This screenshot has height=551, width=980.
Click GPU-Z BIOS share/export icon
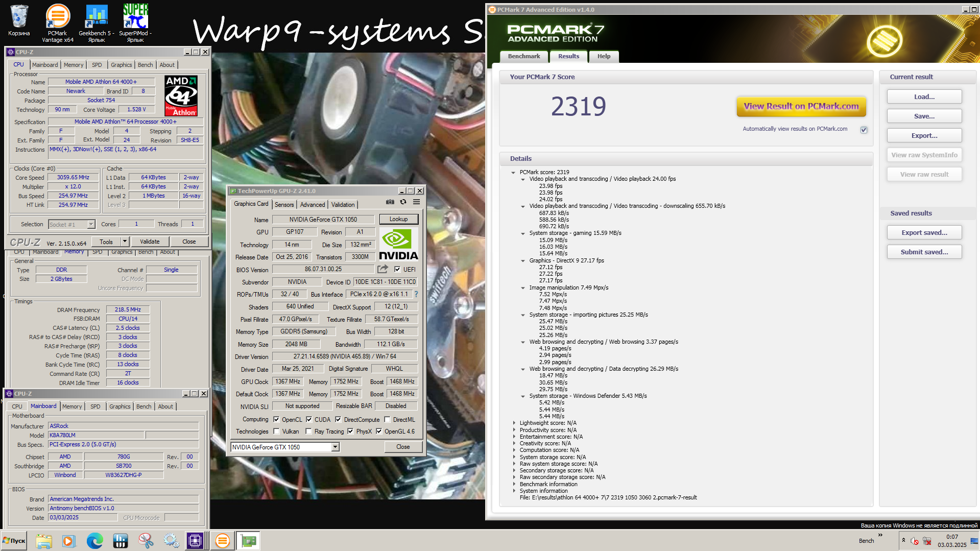pyautogui.click(x=383, y=269)
